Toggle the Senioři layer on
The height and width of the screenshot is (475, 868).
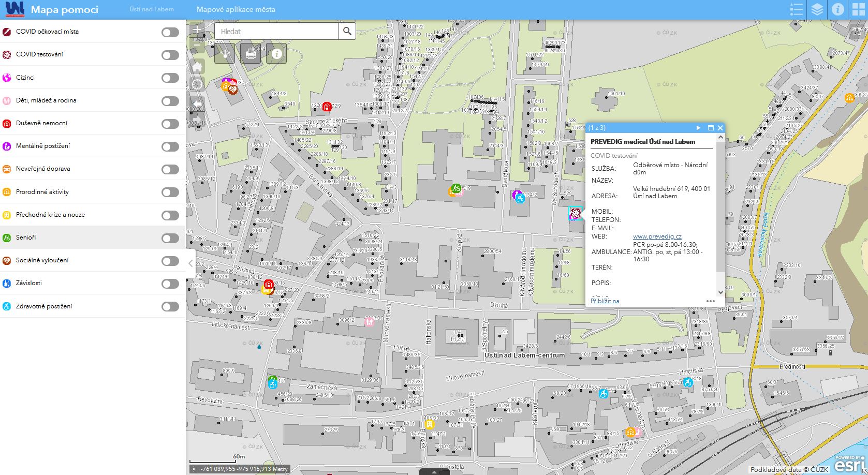[170, 238]
